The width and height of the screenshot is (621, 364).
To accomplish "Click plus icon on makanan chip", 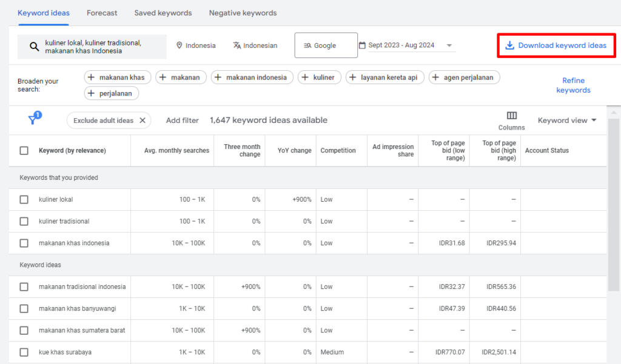I will 163,77.
